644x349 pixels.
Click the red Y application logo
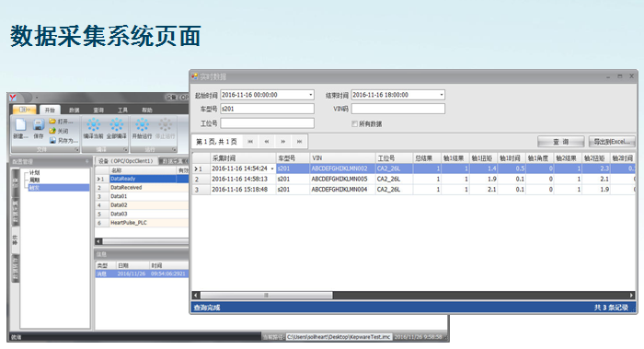13,98
